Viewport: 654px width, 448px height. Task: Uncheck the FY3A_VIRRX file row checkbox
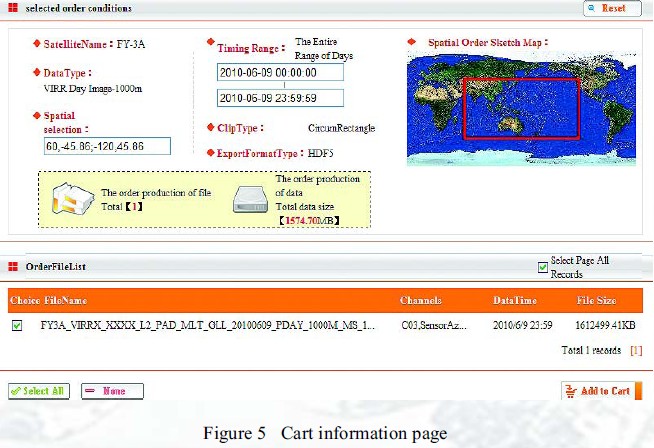[x=16, y=325]
